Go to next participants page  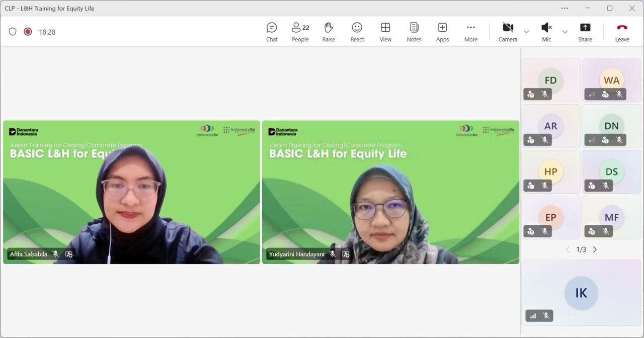point(595,249)
